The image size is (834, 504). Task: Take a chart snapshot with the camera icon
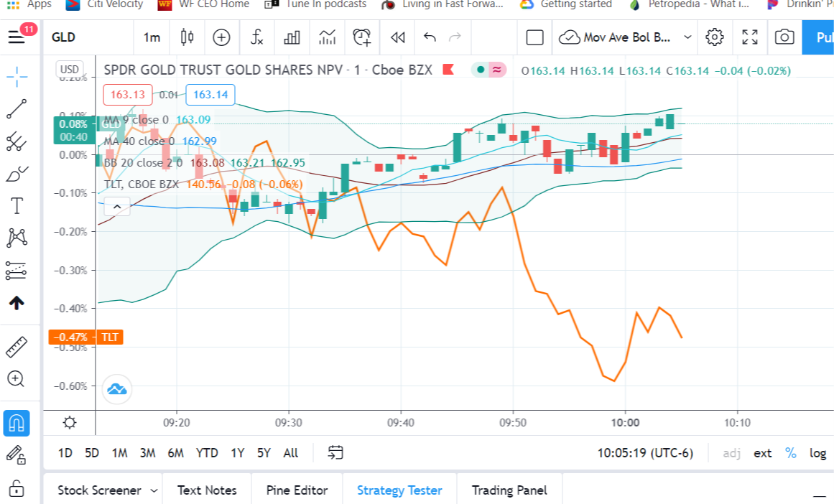[x=784, y=37]
